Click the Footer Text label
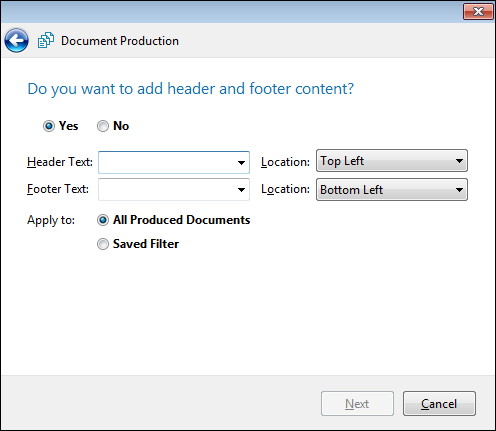496x431 pixels. click(58, 189)
